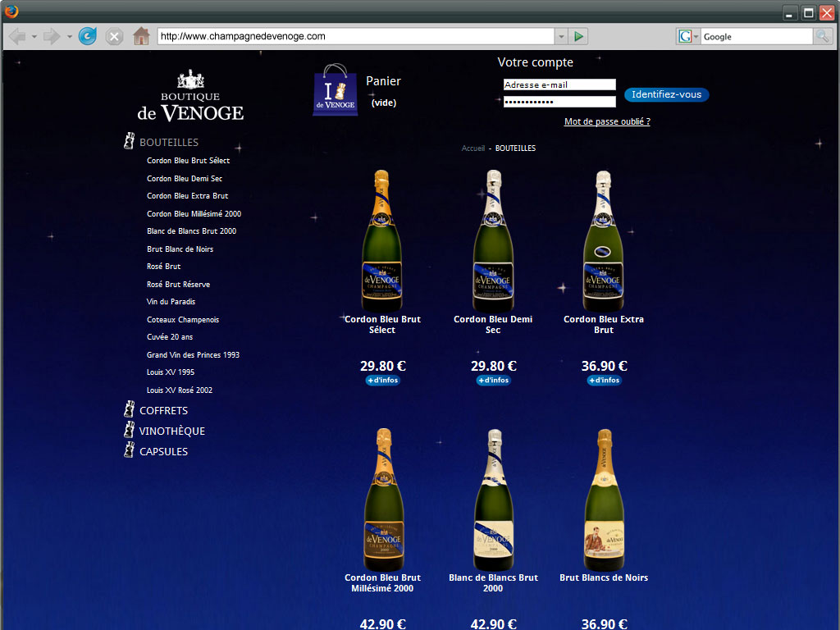This screenshot has height=630, width=840.
Task: Click the Boutique de Venoge logo
Action: coord(190,96)
